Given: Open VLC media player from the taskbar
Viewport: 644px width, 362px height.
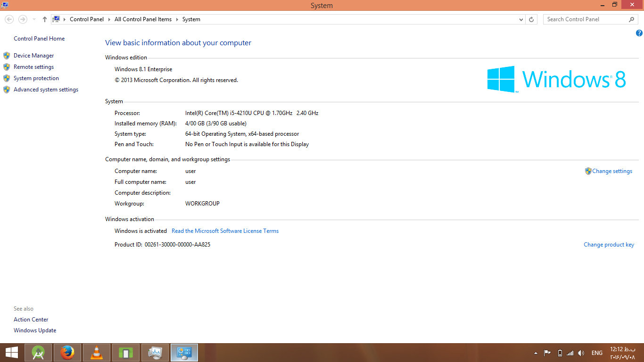Looking at the screenshot, I should [97, 353].
